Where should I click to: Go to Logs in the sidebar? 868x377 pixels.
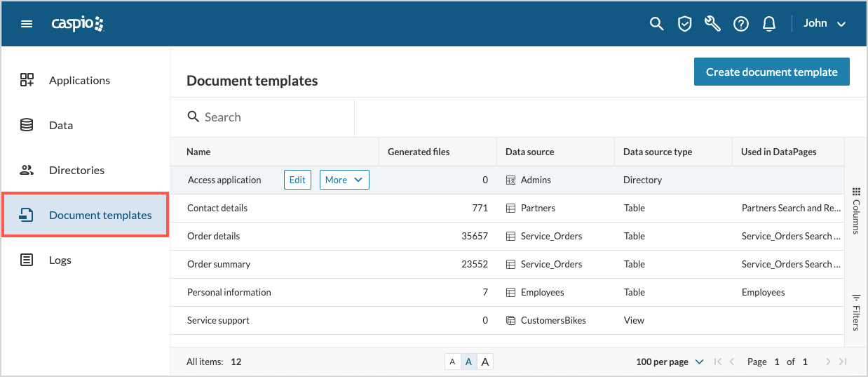85,260
